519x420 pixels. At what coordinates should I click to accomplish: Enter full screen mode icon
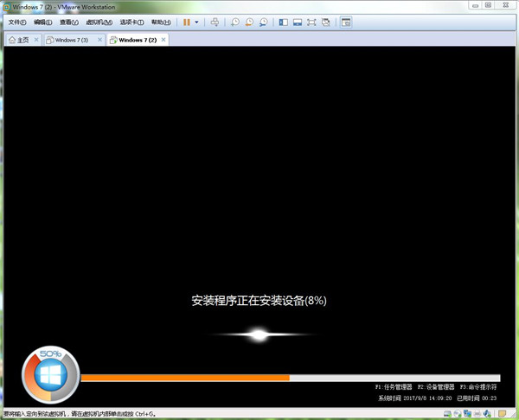coord(311,22)
